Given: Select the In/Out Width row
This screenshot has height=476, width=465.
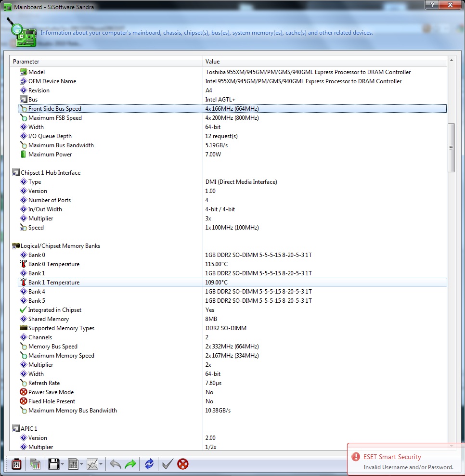Looking at the screenshot, I should pyautogui.click(x=232, y=209).
